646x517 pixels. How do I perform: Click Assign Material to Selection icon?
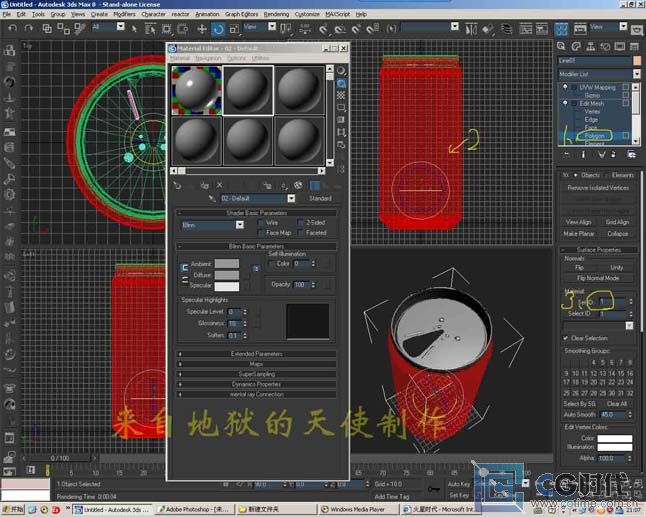point(204,186)
